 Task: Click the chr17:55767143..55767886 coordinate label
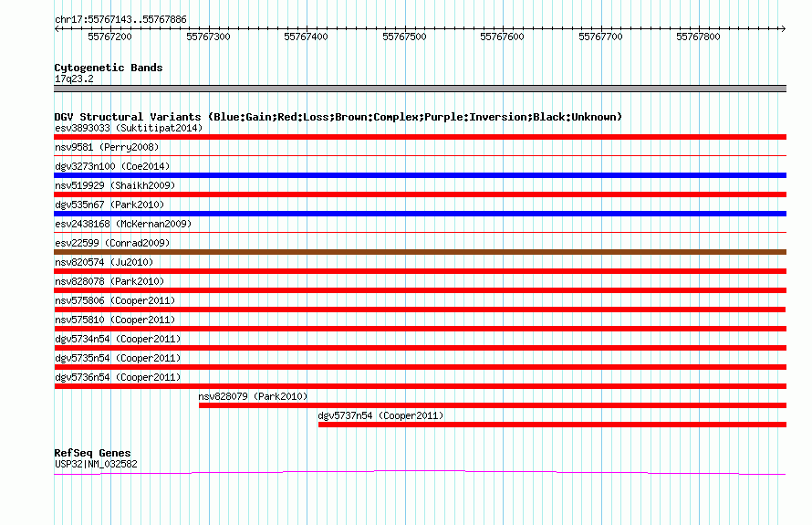pos(120,20)
